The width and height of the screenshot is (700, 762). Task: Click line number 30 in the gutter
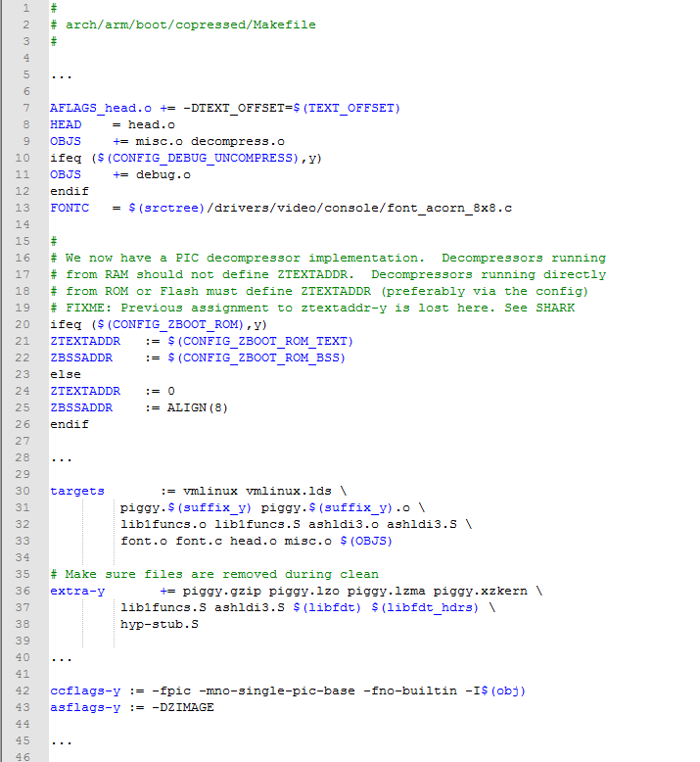coord(23,491)
